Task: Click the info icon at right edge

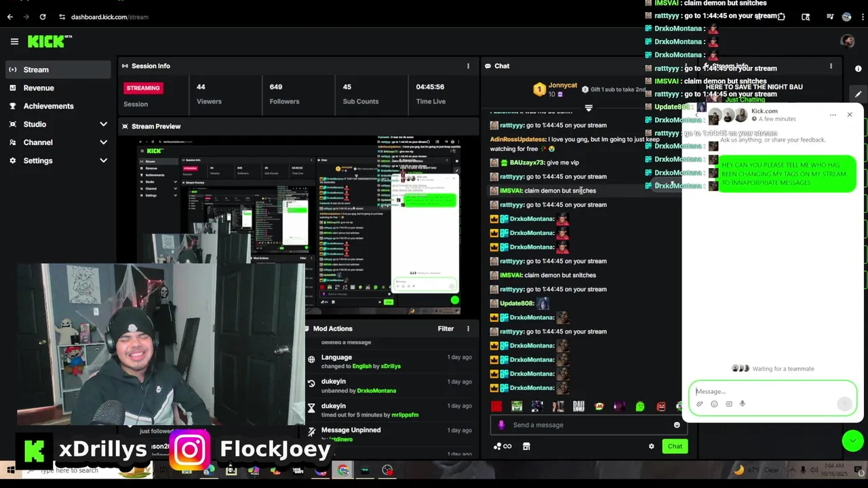Action: [x=858, y=68]
